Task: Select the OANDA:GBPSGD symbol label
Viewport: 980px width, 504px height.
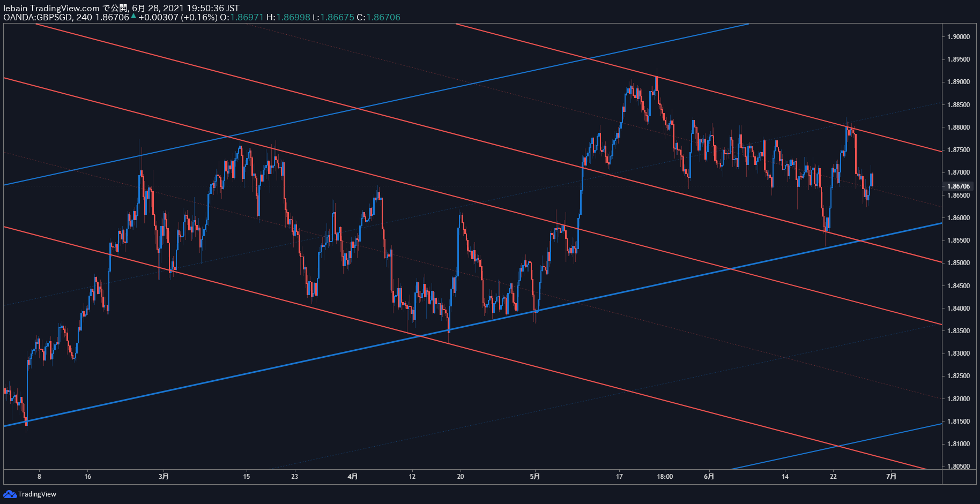Action: coord(38,17)
